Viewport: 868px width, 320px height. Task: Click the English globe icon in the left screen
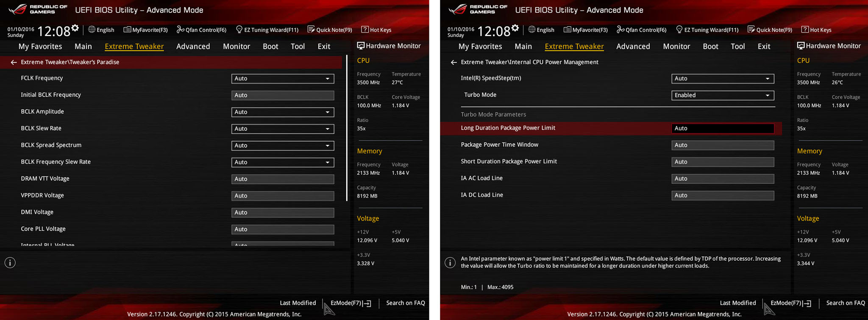(92, 30)
